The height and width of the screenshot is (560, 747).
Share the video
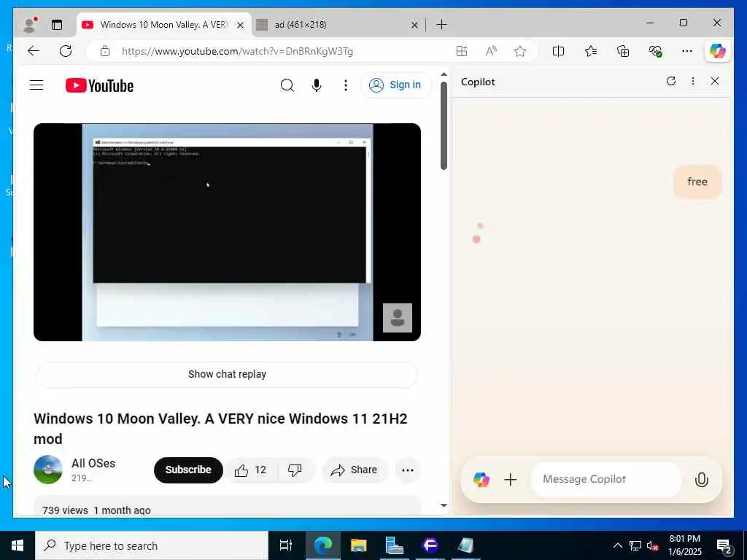(x=355, y=470)
